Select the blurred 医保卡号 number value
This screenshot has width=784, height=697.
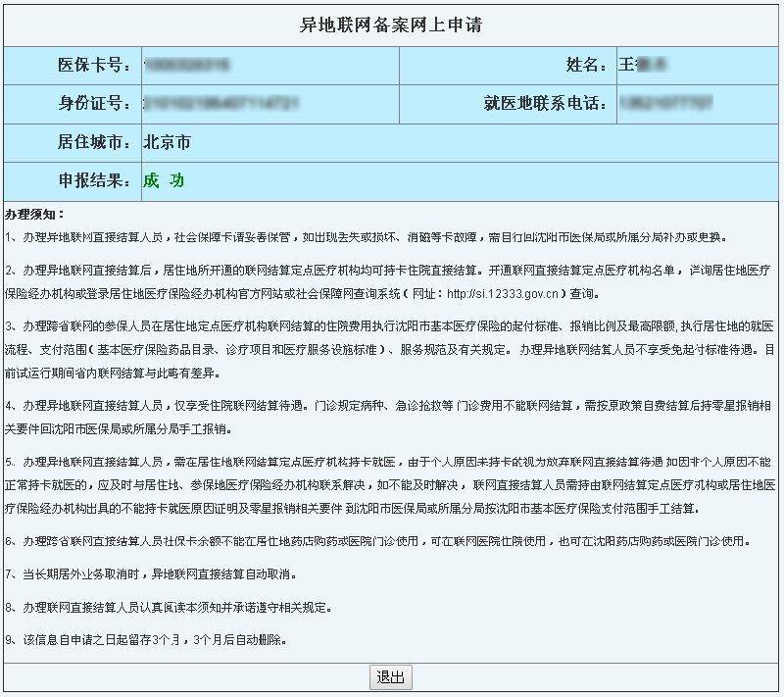[186, 66]
